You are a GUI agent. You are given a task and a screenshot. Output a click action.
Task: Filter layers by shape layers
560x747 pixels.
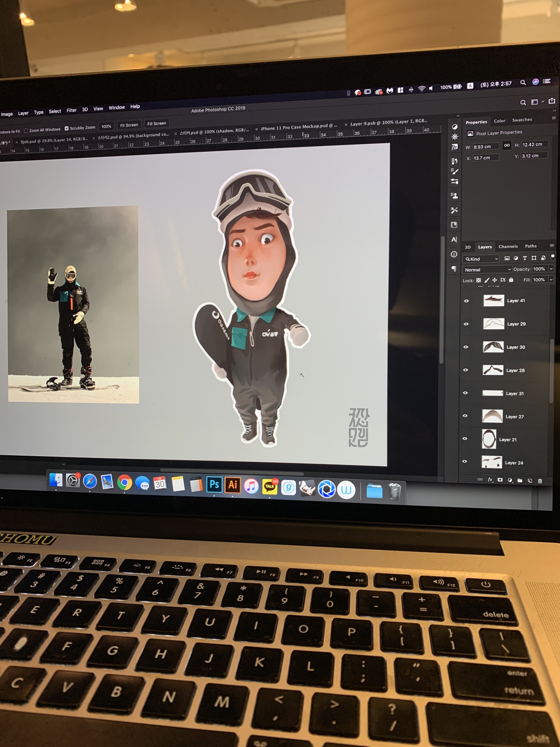(x=534, y=258)
